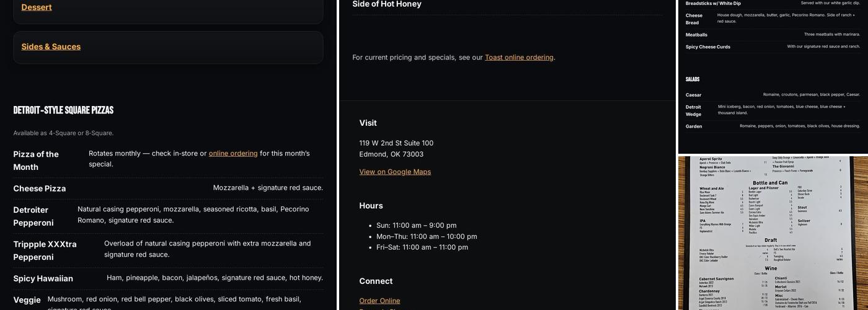Image resolution: width=868 pixels, height=310 pixels.
Task: Click the Hours section heading
Action: pos(371,206)
